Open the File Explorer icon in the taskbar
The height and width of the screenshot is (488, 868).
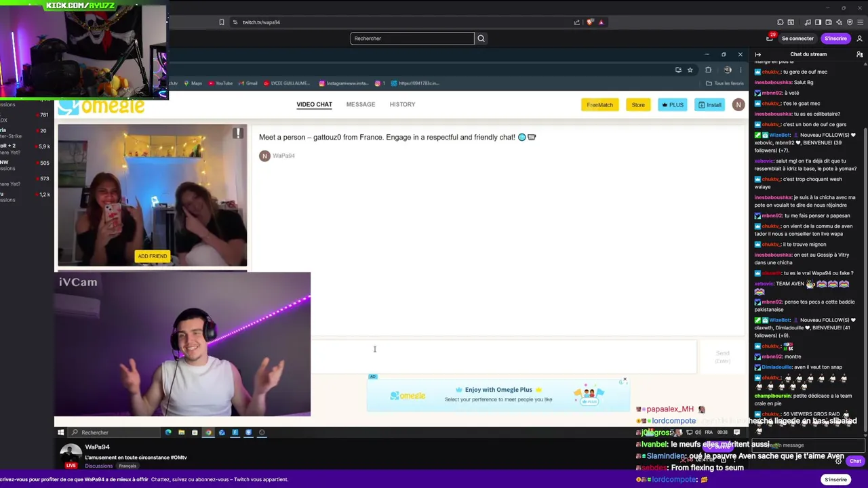click(x=181, y=432)
